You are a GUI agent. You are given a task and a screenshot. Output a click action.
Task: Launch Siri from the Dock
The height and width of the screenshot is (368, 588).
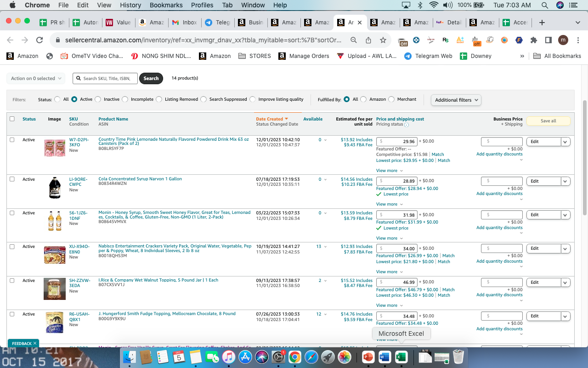(262, 357)
